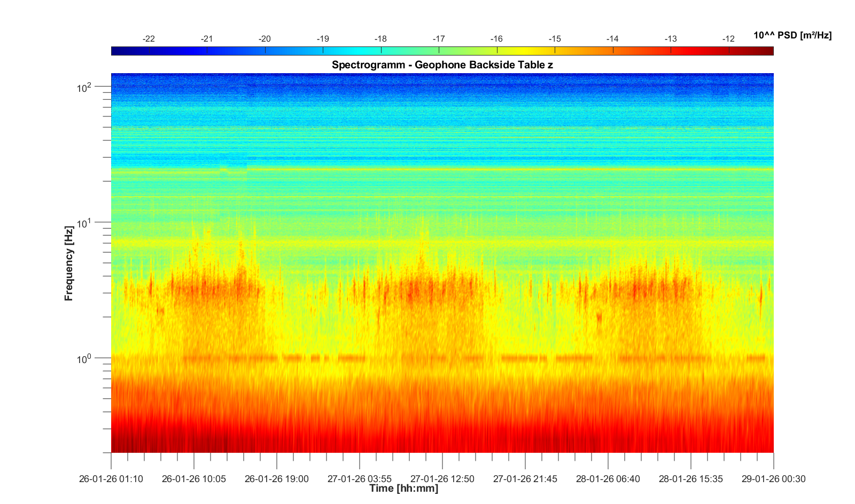Click the plot title 'Spectrogramm - Geophone Backside Table z'
The height and width of the screenshot is (504, 855).
pos(442,65)
